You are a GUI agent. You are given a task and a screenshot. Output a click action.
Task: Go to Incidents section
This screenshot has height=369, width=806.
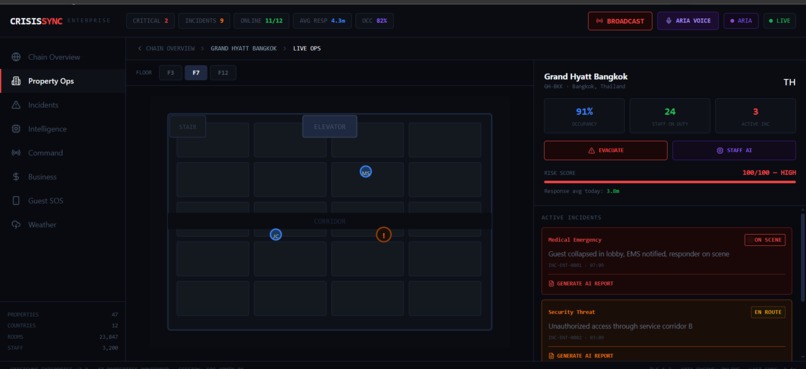click(x=63, y=105)
